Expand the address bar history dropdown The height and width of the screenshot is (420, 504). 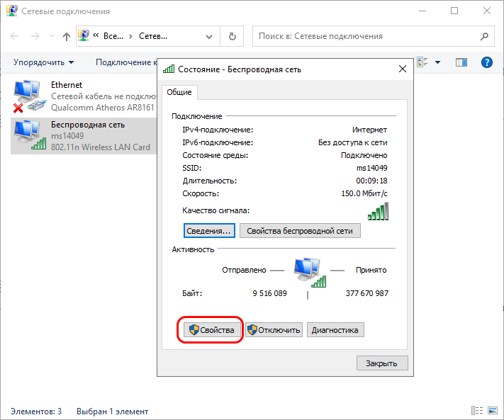[209, 36]
